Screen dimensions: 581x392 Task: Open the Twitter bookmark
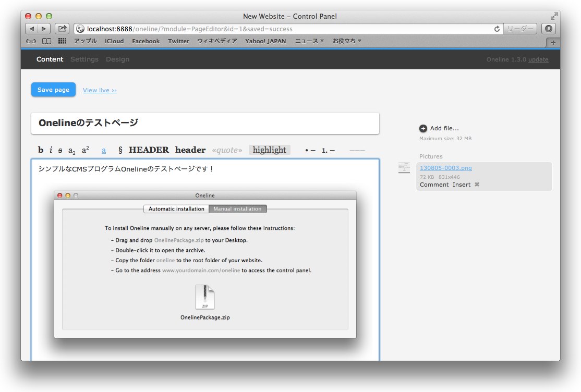click(178, 41)
